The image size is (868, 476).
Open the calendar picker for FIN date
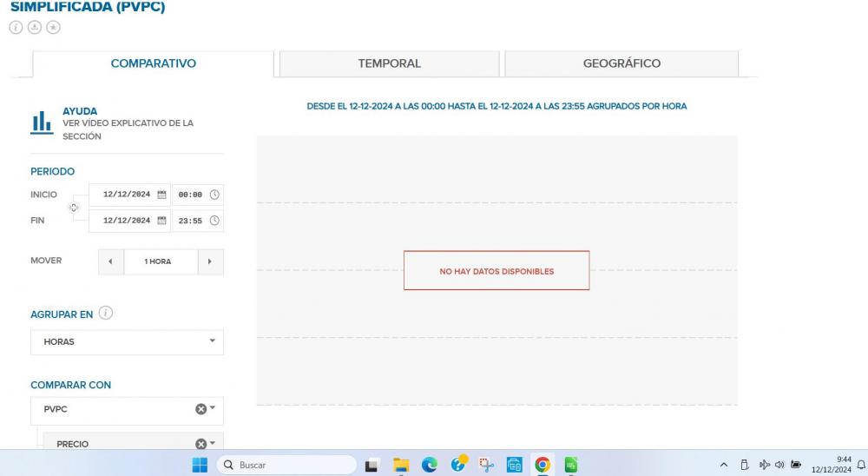161,221
